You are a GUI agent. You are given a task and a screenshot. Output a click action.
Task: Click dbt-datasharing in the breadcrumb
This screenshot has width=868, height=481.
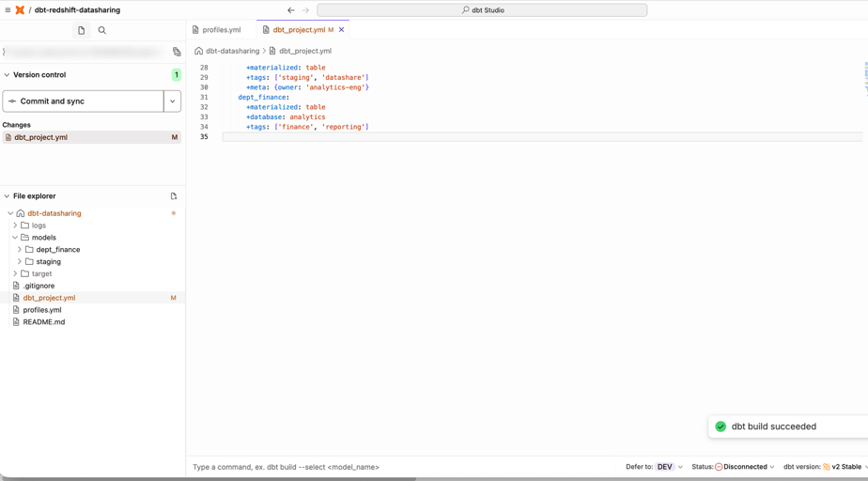[233, 51]
